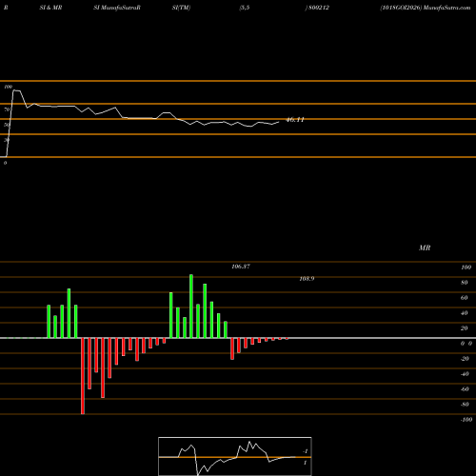Click the MR axis label 80
The image size is (476, 476).
[465, 283]
